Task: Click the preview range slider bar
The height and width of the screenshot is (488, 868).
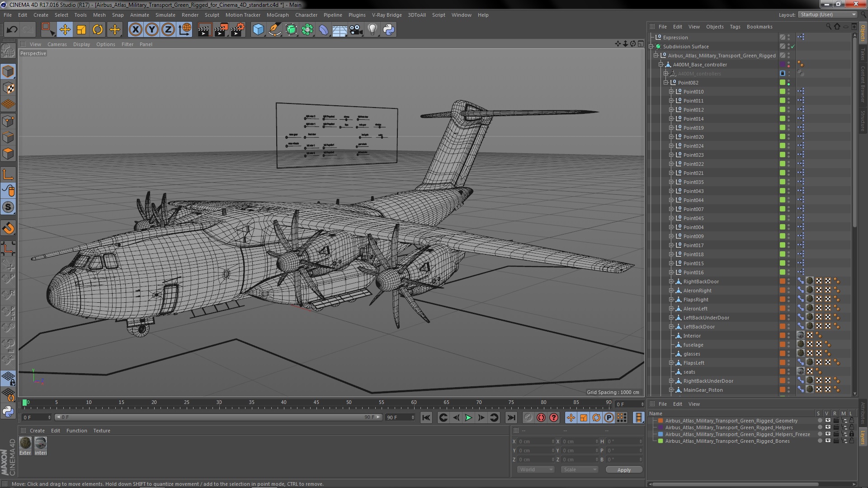Action: click(219, 418)
